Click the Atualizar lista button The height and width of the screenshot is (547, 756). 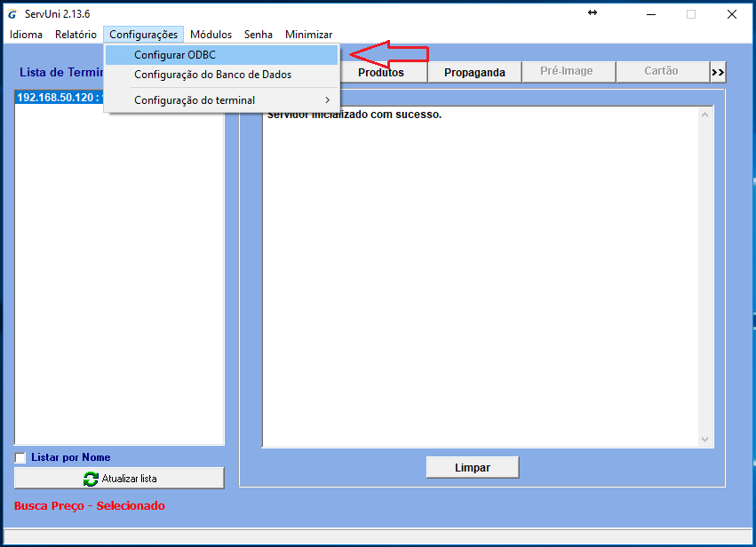(118, 478)
